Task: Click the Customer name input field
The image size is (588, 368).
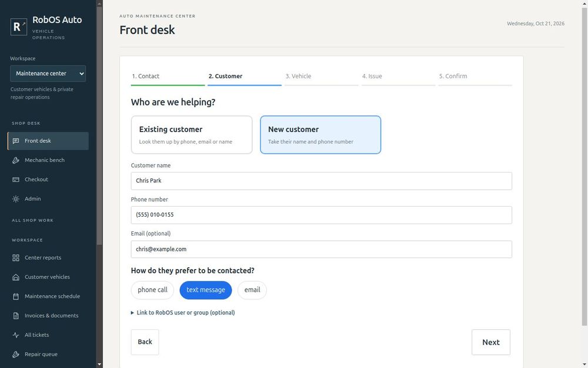Action: (322, 181)
